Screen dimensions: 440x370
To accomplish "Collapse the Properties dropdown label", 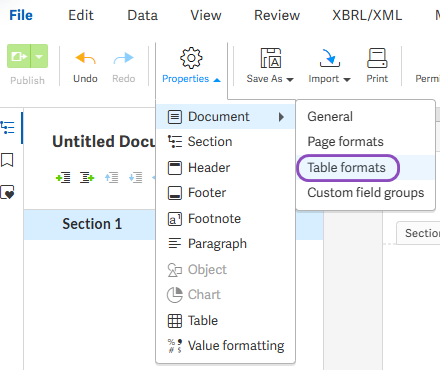I will pos(191,79).
